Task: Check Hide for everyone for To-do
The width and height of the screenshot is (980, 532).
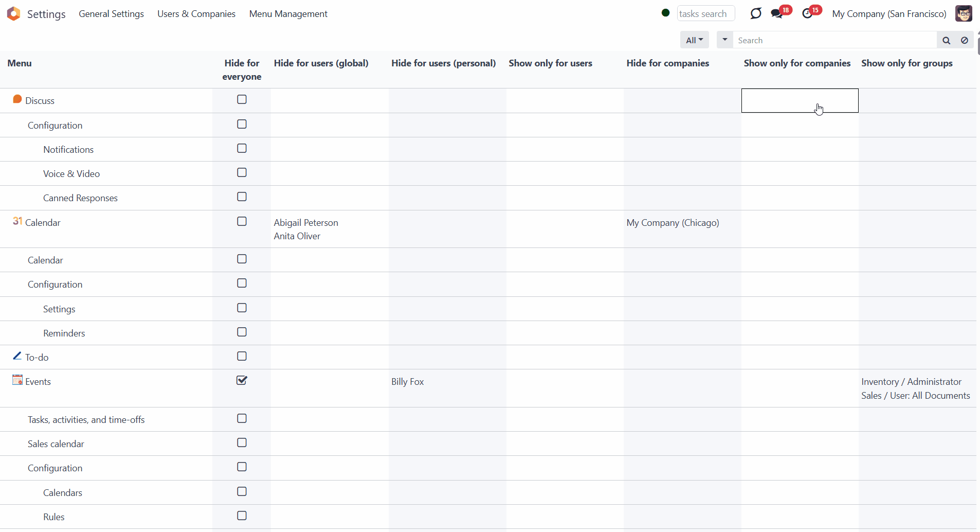Action: (242, 356)
